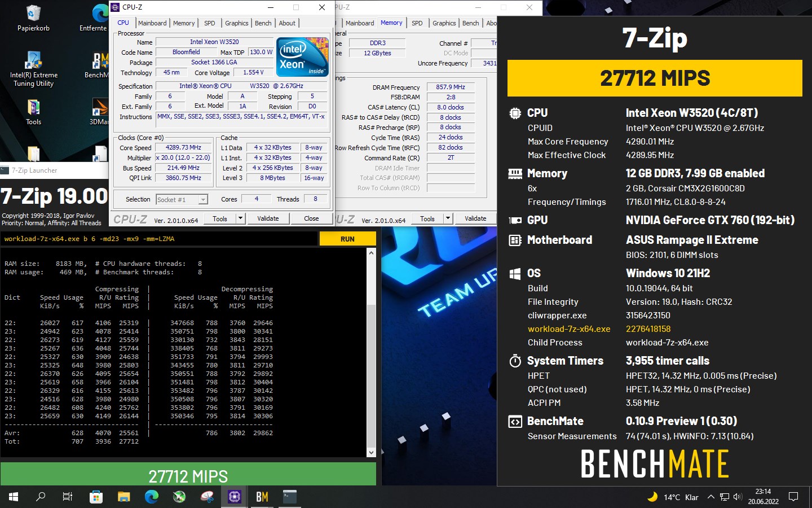Click the CPU-Z taskbar icon
This screenshot has height=508, width=812.
click(x=234, y=497)
